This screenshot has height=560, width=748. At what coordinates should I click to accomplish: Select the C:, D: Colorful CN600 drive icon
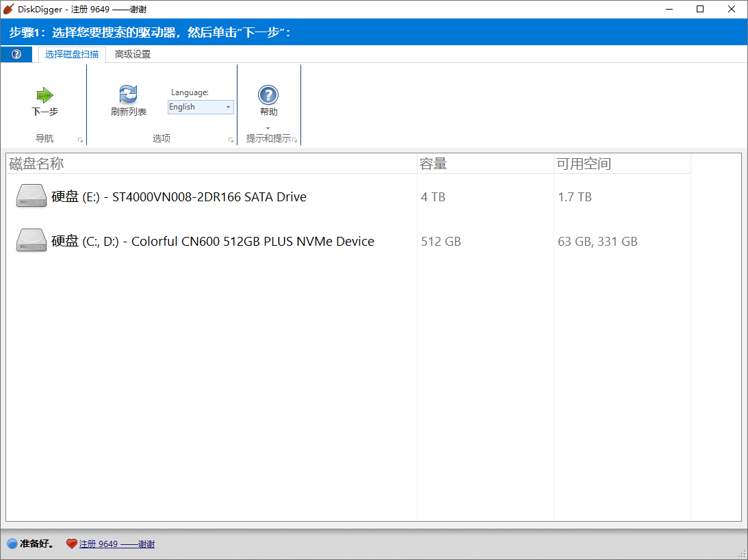[31, 241]
